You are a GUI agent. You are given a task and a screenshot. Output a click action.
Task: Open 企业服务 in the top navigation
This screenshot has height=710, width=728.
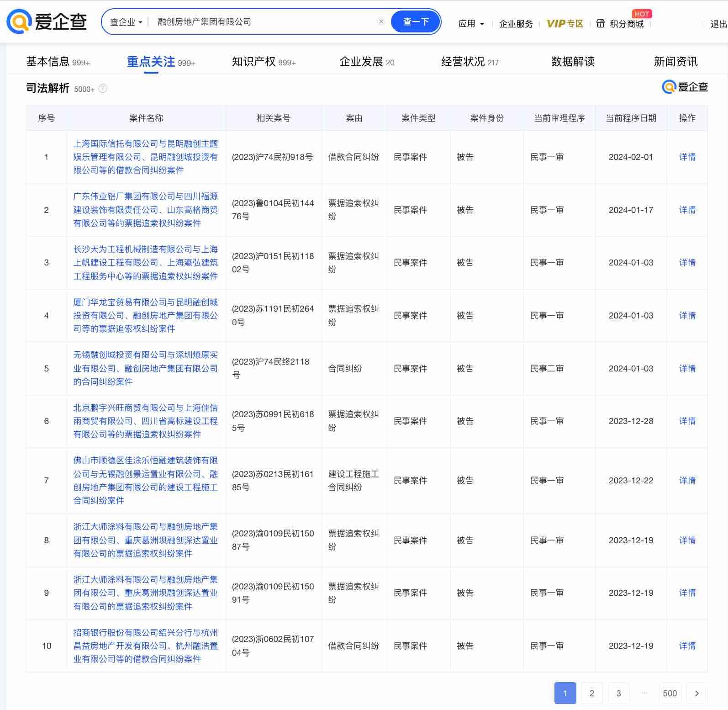(x=516, y=24)
